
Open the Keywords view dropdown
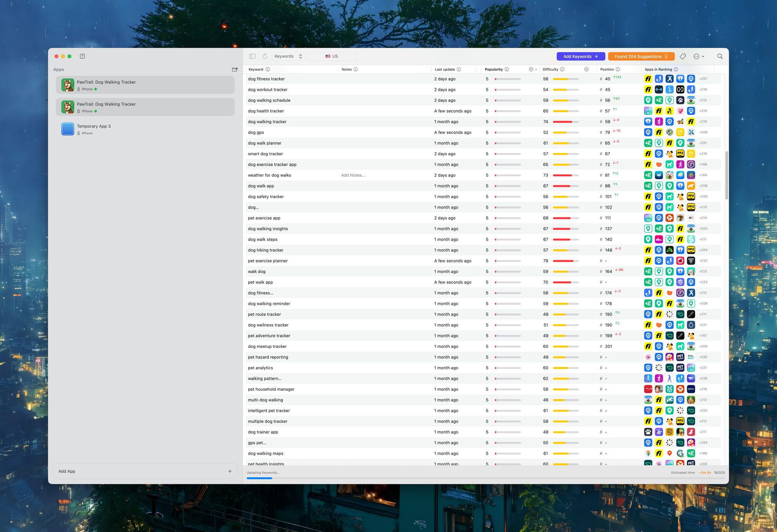click(288, 56)
